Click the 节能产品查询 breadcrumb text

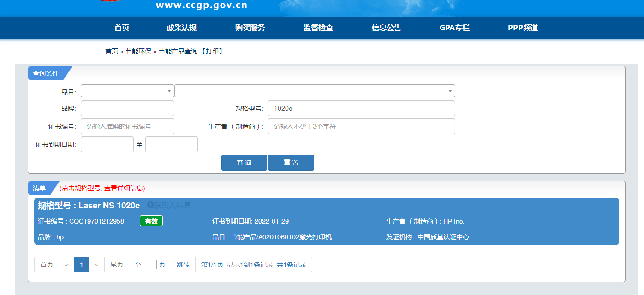click(x=178, y=51)
